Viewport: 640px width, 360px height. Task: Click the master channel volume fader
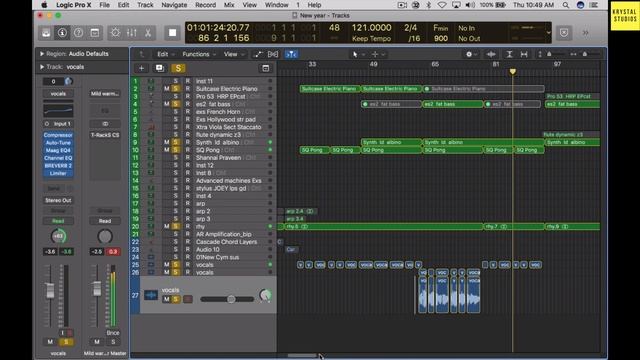[97, 289]
